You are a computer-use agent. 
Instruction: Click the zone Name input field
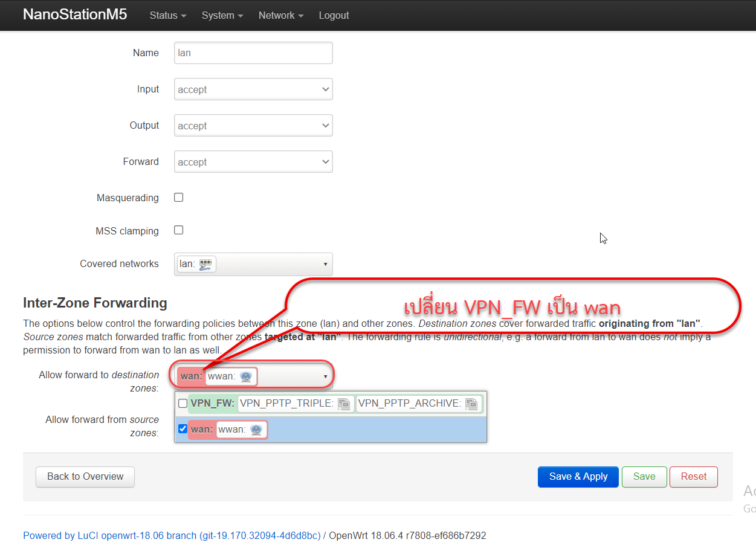253,53
